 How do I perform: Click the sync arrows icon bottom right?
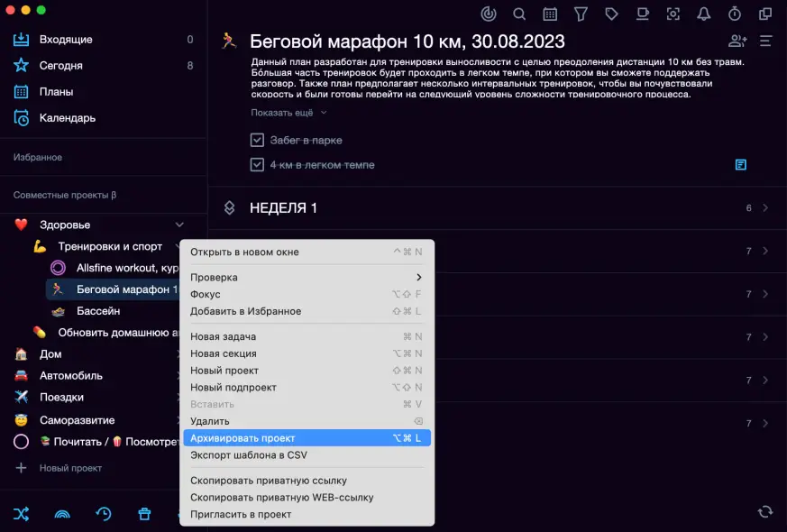click(764, 511)
